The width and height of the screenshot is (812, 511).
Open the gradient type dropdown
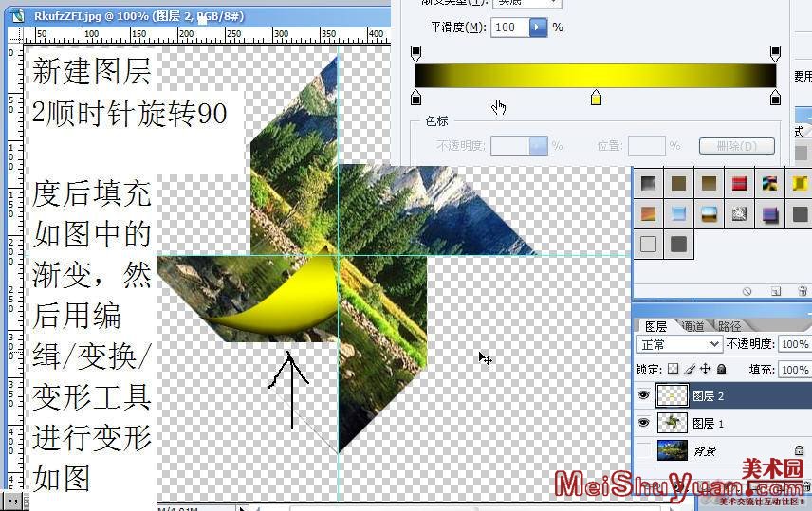526,3
